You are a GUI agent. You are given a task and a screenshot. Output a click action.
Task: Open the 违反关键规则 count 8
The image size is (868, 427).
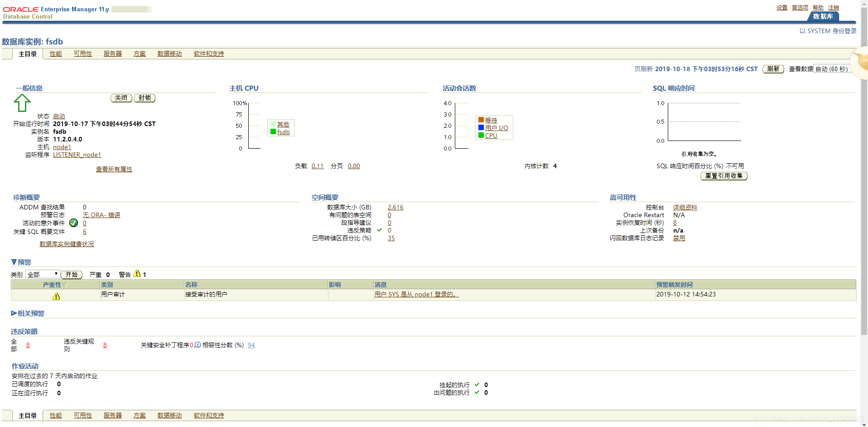105,345
